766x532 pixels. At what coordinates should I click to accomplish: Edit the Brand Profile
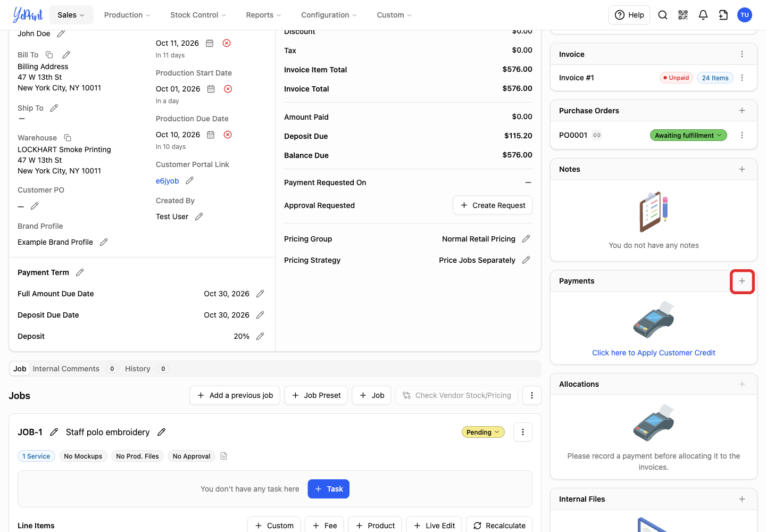[104, 242]
